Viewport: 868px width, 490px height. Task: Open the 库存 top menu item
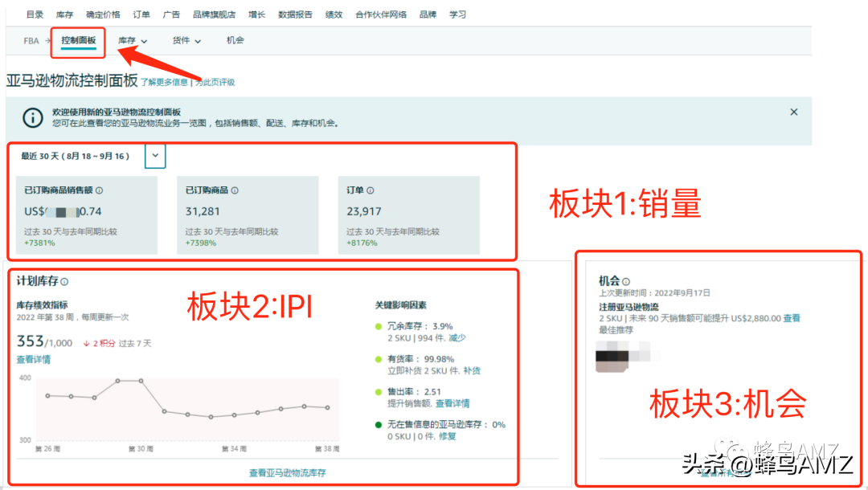click(65, 14)
